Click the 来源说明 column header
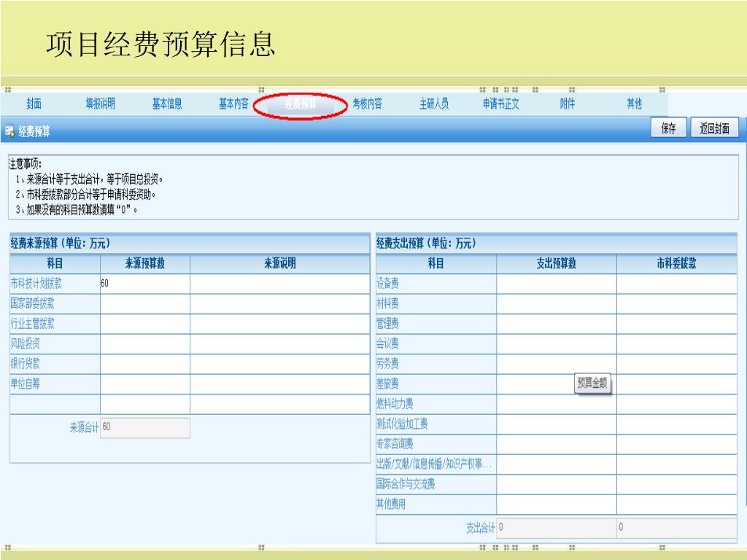This screenshot has width=747, height=560. click(x=280, y=263)
